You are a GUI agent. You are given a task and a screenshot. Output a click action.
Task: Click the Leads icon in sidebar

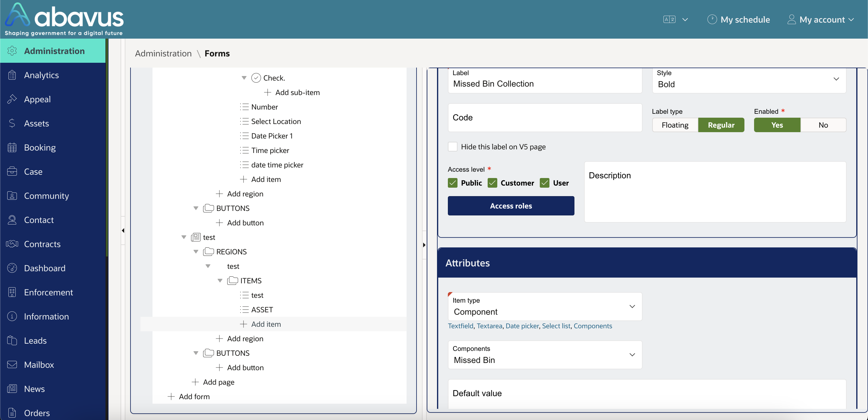click(x=12, y=340)
